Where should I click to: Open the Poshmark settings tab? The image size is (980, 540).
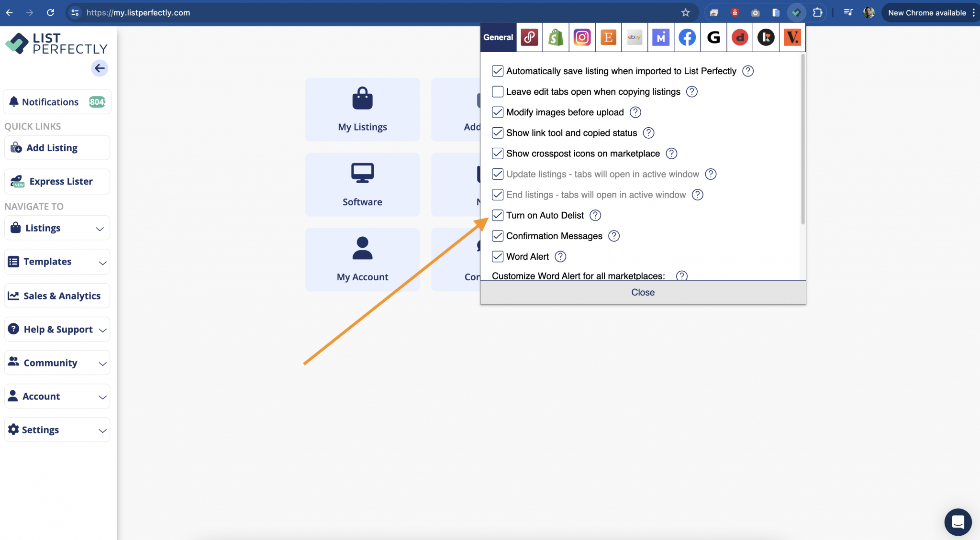[529, 37]
